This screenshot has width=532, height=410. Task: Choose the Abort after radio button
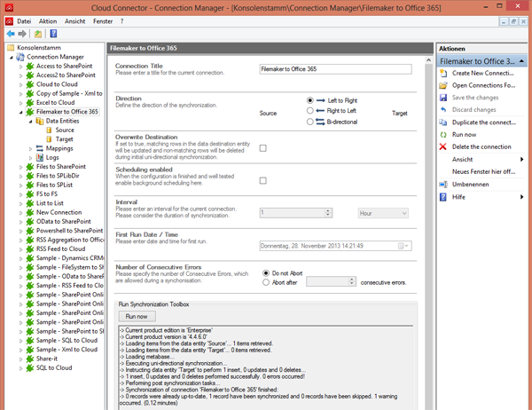pyautogui.click(x=267, y=281)
